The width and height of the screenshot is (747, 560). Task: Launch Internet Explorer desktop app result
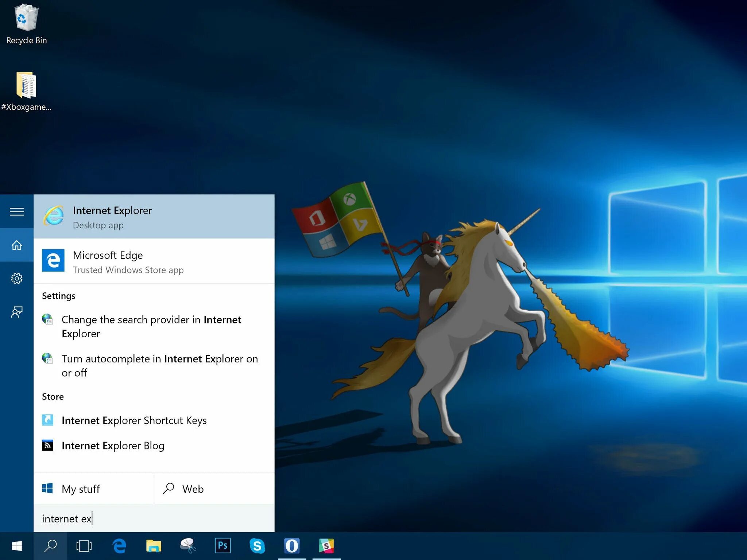[x=153, y=217]
